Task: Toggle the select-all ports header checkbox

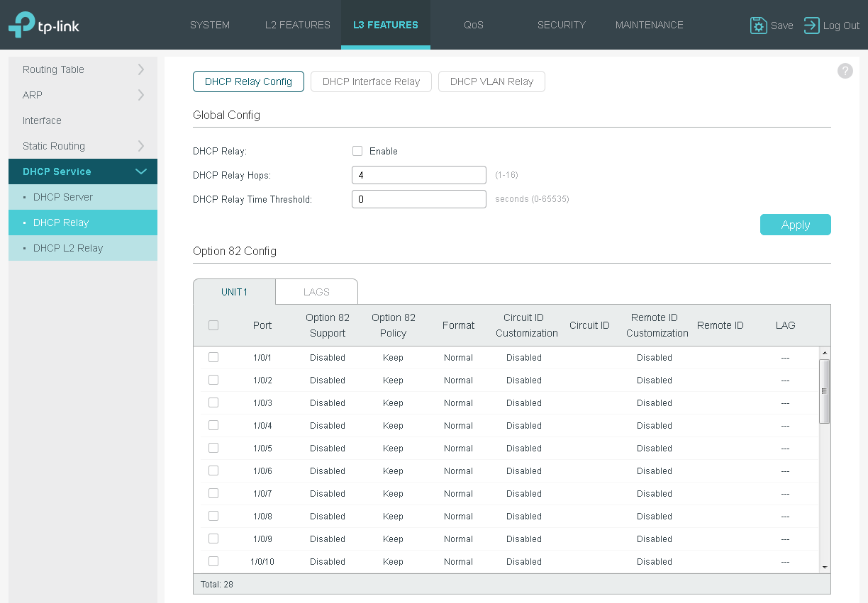Action: pos(213,325)
